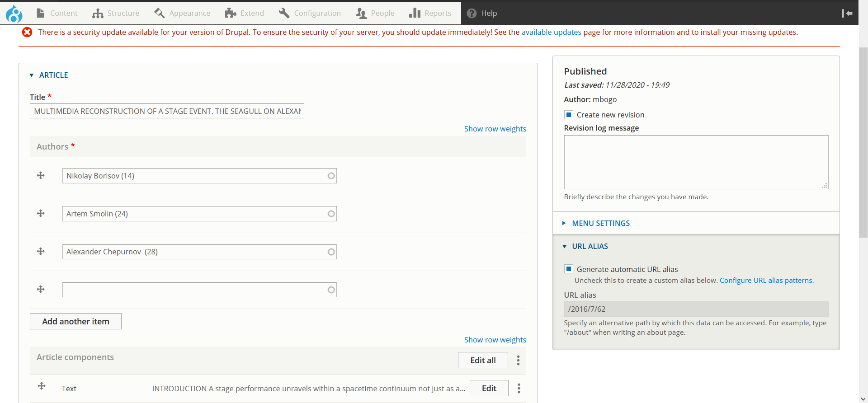Viewport: 868px width, 403px height.
Task: Open more actions beside Edit all button
Action: point(518,360)
